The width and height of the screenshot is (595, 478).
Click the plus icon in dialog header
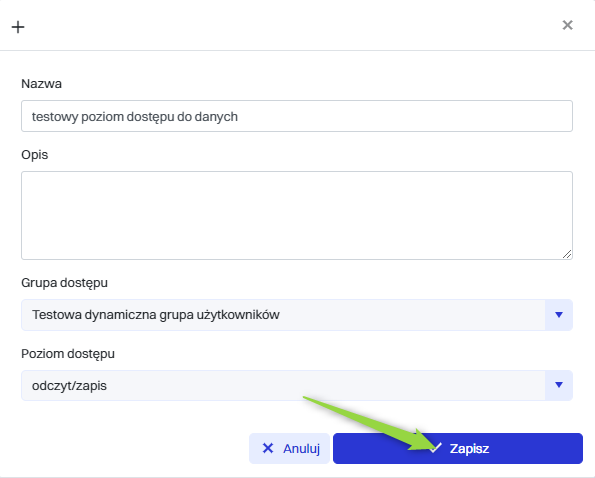tap(18, 27)
